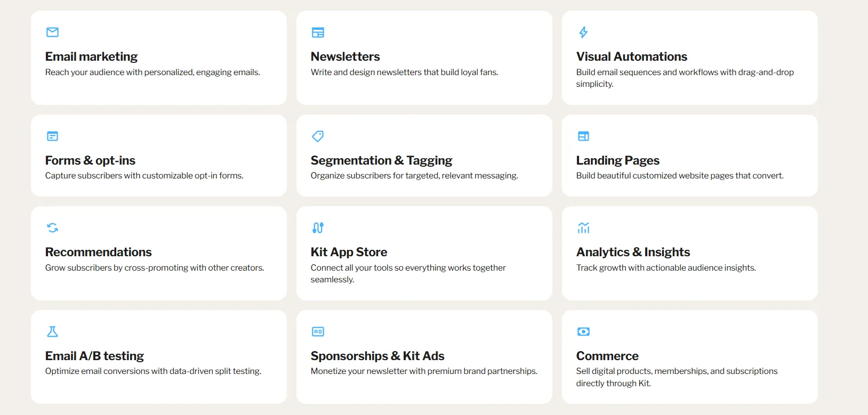The height and width of the screenshot is (415, 868).
Task: Click the envelope icon above Email marketing
Action: point(52,32)
